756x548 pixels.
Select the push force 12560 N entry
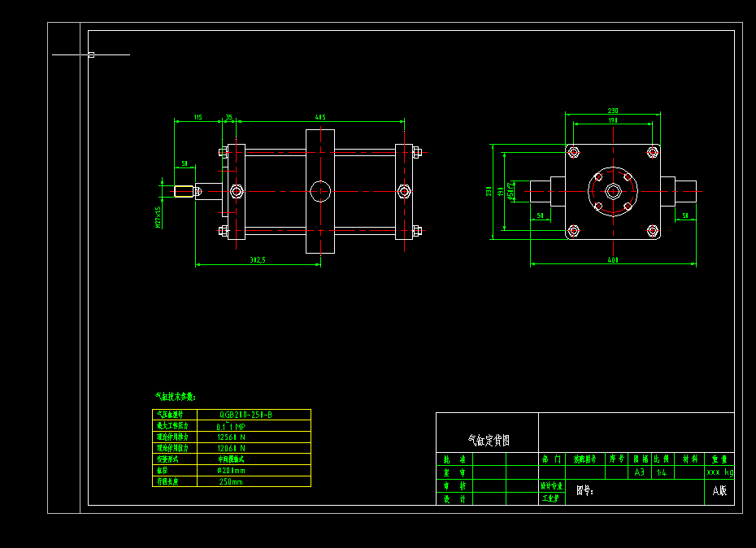click(229, 437)
